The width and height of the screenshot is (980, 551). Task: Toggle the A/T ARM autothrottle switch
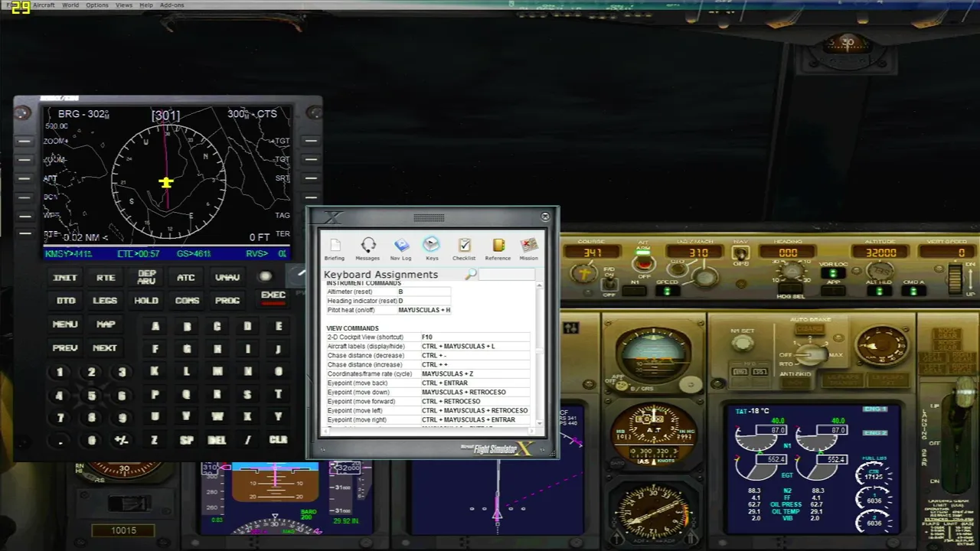coord(643,262)
